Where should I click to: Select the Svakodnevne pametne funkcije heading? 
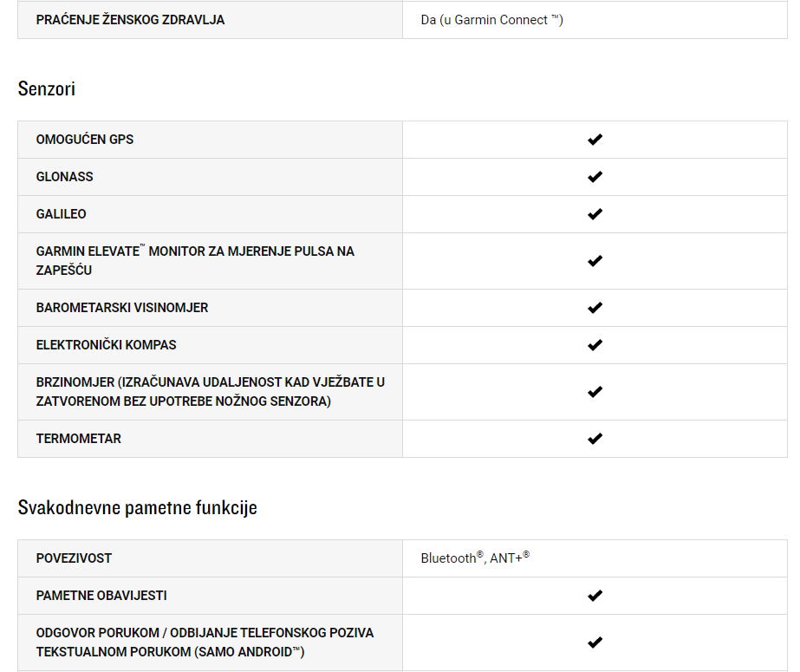[x=137, y=508]
